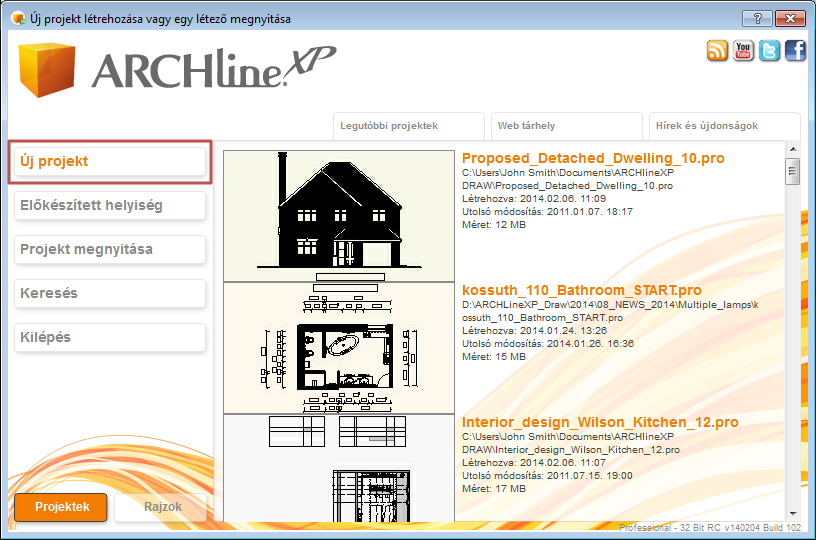Open kossuth_110_Bathroom_START.pro project title
Image resolution: width=816 pixels, height=540 pixels.
point(582,290)
